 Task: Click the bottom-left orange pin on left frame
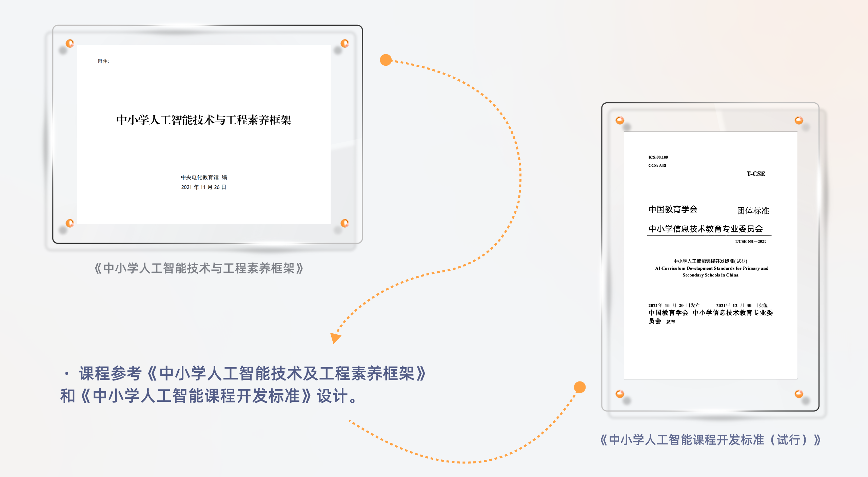(70, 223)
